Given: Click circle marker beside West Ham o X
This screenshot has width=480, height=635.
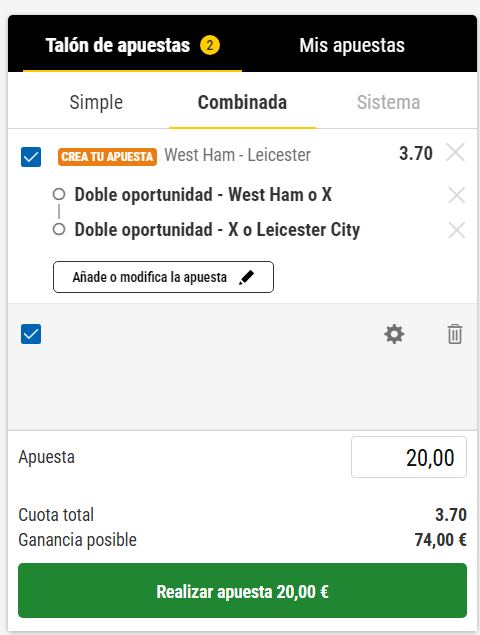Looking at the screenshot, I should [59, 194].
